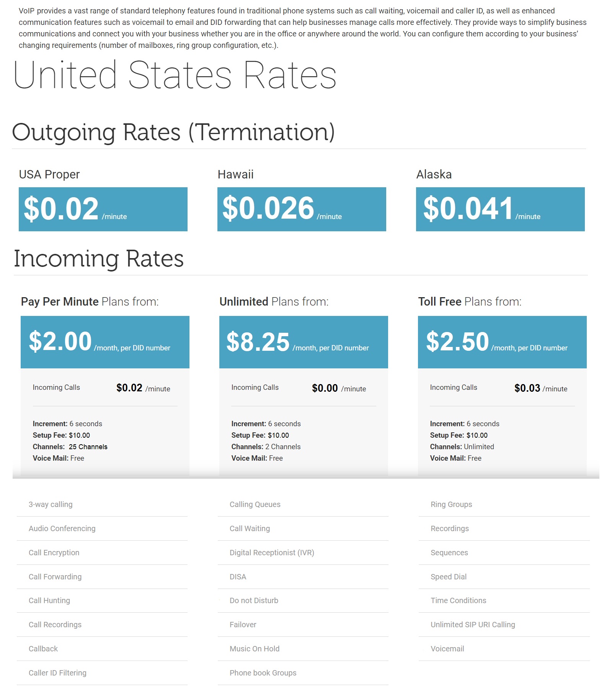Click the Alaska $0.041 rate box

click(x=500, y=209)
